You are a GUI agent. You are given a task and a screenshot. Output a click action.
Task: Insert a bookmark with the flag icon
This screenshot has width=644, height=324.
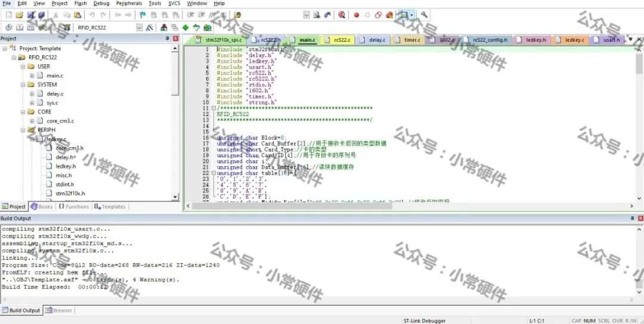click(143, 15)
